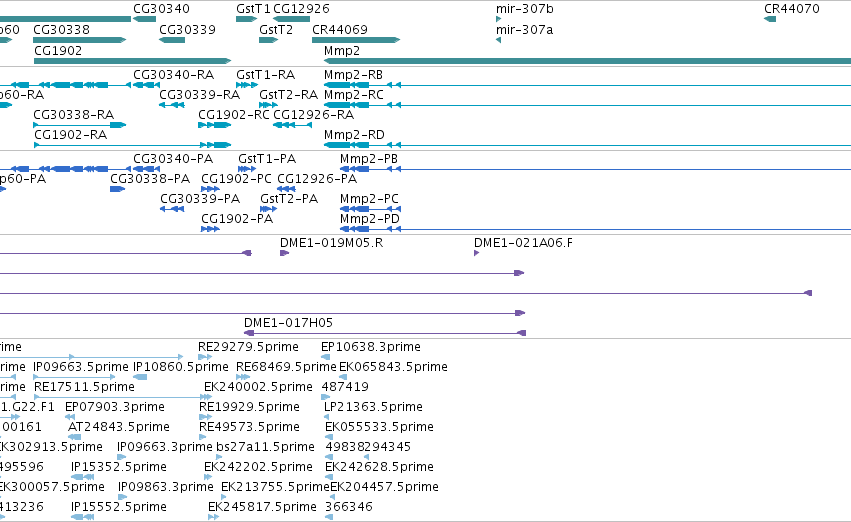Screen dimensions: 851x522
Task: Select EST IP09663.3prime label
Action: tap(164, 447)
